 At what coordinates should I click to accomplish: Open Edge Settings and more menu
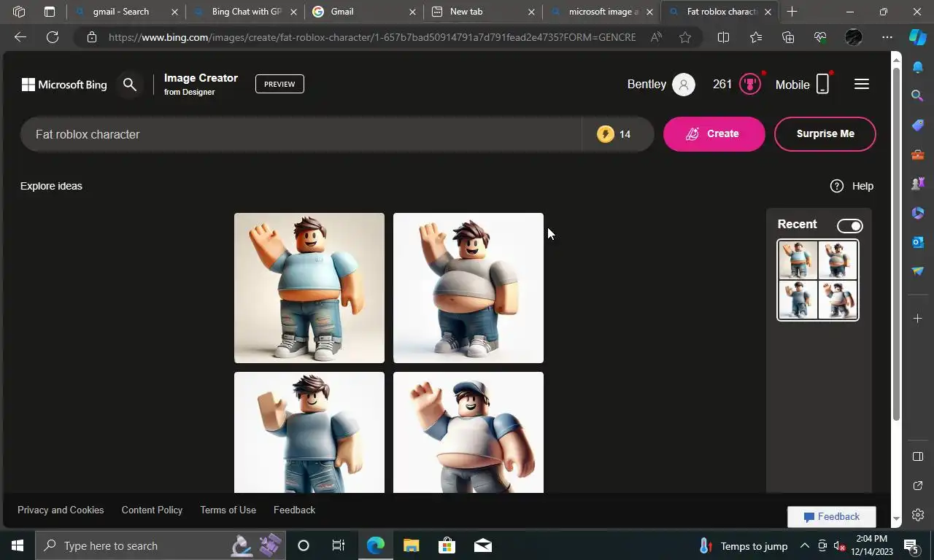coord(887,37)
